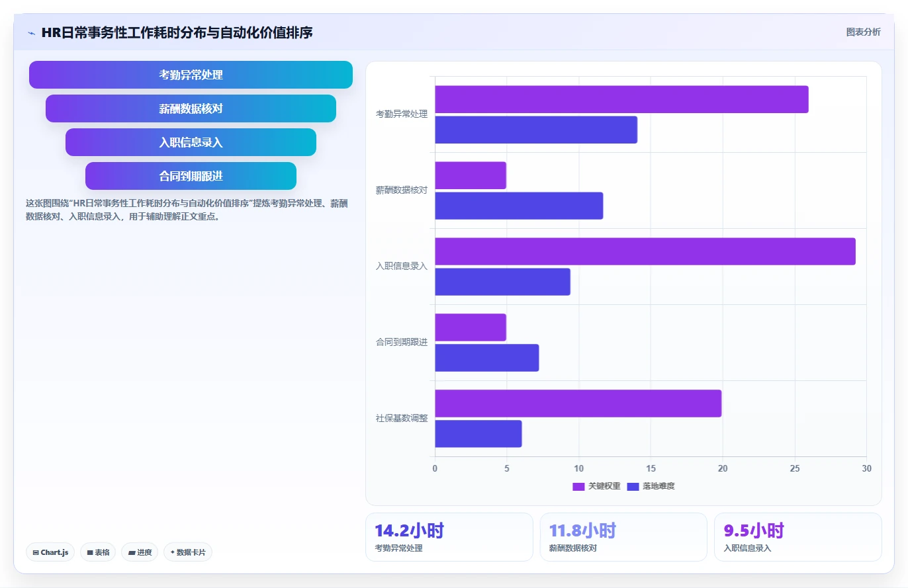Select the 合同到期跟进 funnel button
Image resolution: width=908 pixels, height=588 pixels.
[191, 176]
